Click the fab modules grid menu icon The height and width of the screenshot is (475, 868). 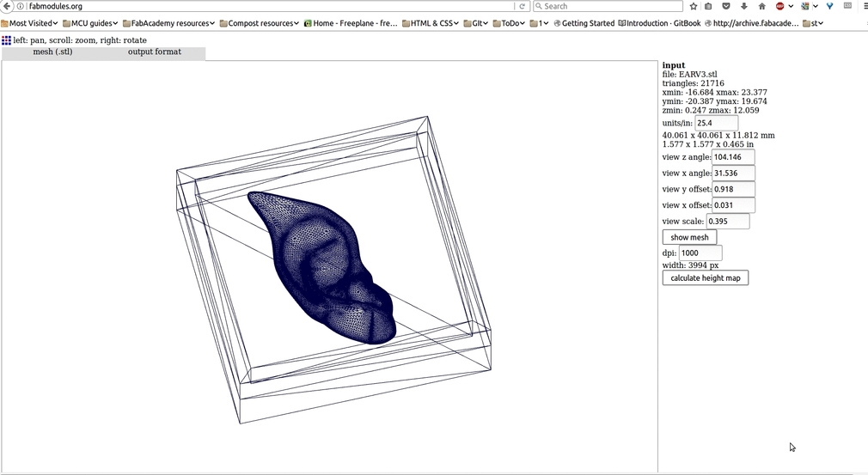point(6,40)
